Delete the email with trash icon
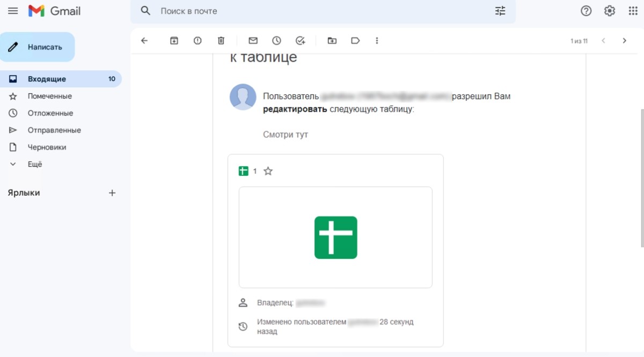Viewport: 644px width, 357px height. [221, 41]
